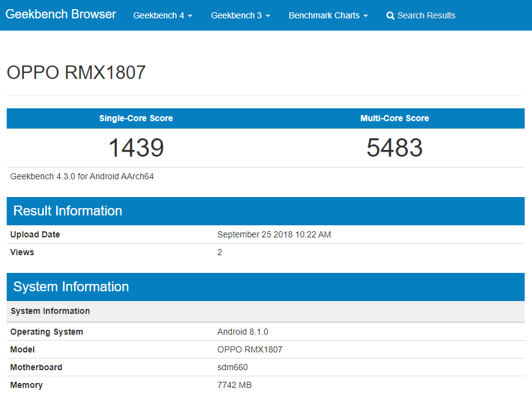Image resolution: width=532 pixels, height=402 pixels.
Task: Click the Views count value 2
Action: tap(220, 252)
